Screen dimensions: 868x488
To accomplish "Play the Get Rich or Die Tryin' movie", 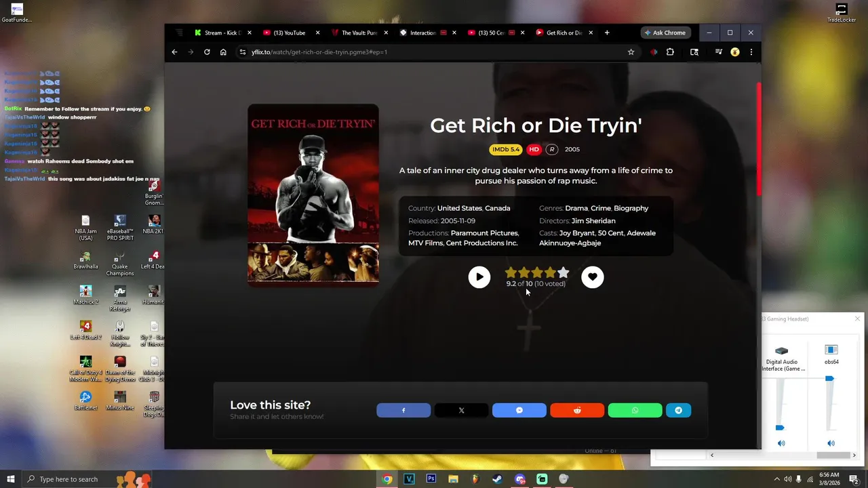I will point(479,277).
